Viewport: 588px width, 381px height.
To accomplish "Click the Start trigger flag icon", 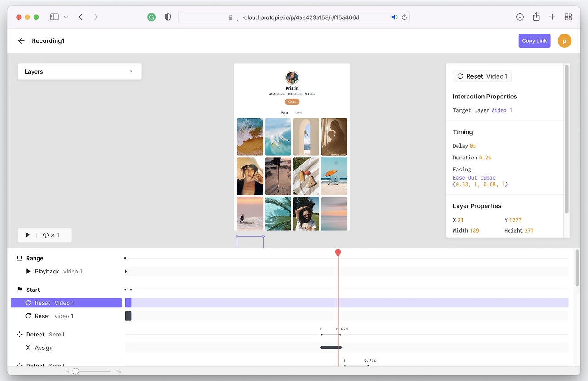I will [x=19, y=290].
